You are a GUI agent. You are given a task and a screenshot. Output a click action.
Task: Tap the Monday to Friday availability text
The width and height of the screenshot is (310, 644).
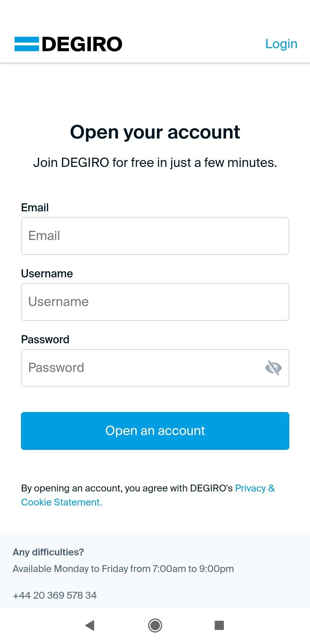[x=123, y=569]
